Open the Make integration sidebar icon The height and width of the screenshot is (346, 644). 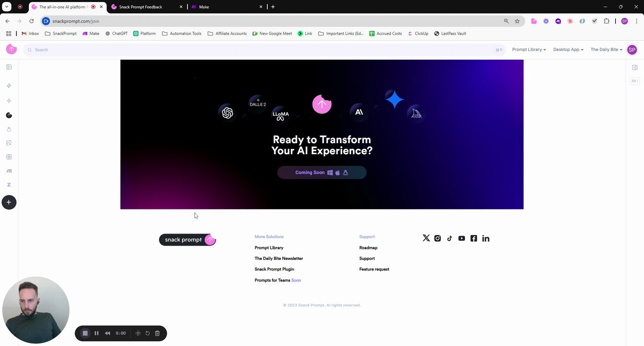pos(9,171)
